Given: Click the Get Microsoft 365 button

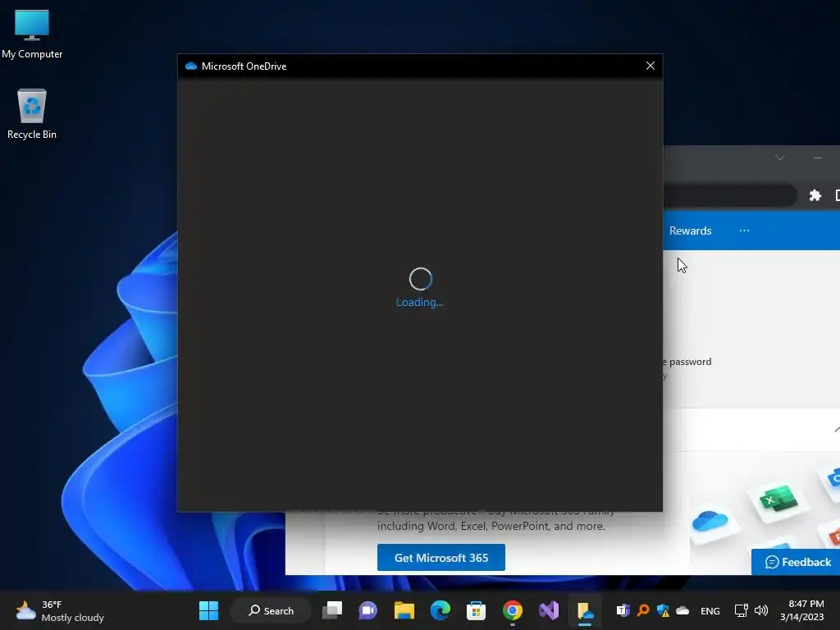Looking at the screenshot, I should click(x=441, y=558).
